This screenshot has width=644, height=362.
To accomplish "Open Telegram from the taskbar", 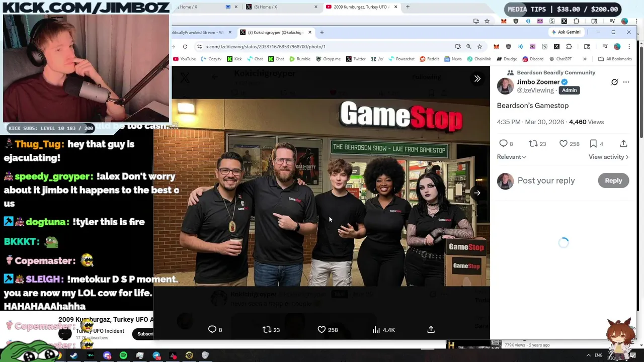I will pos(156,355).
